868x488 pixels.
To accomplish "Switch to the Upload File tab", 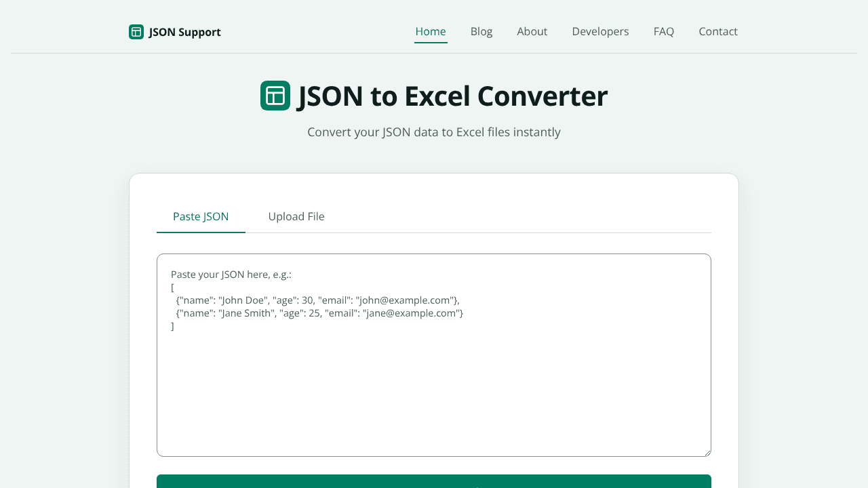I will click(x=296, y=217).
